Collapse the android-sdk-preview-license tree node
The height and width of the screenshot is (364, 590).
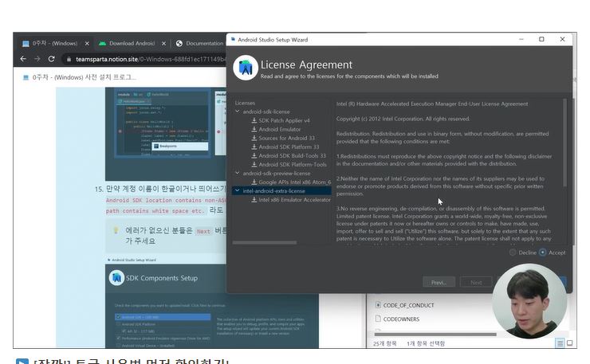(238, 173)
